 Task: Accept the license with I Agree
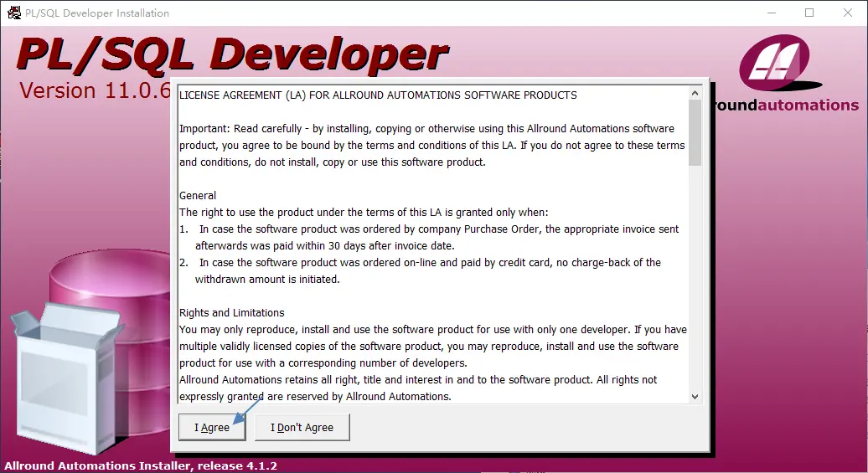pos(212,427)
